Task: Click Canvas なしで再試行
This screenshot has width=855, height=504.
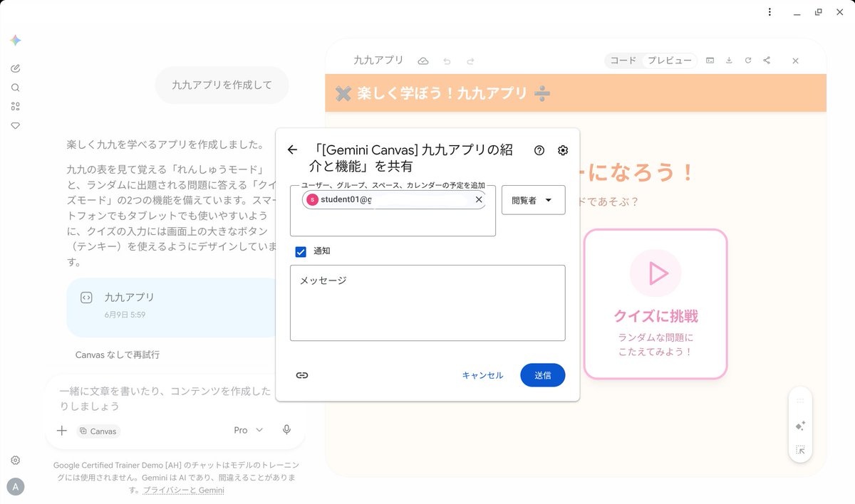Action: (x=118, y=355)
